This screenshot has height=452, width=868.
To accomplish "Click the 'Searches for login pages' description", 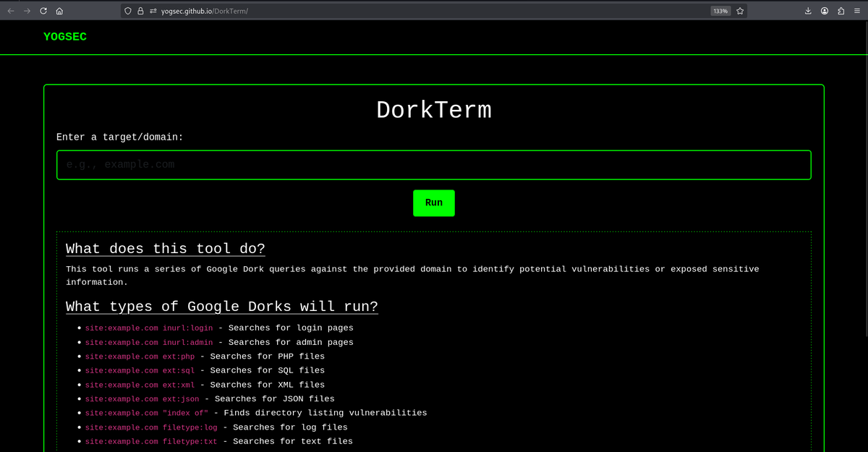I will [x=291, y=328].
